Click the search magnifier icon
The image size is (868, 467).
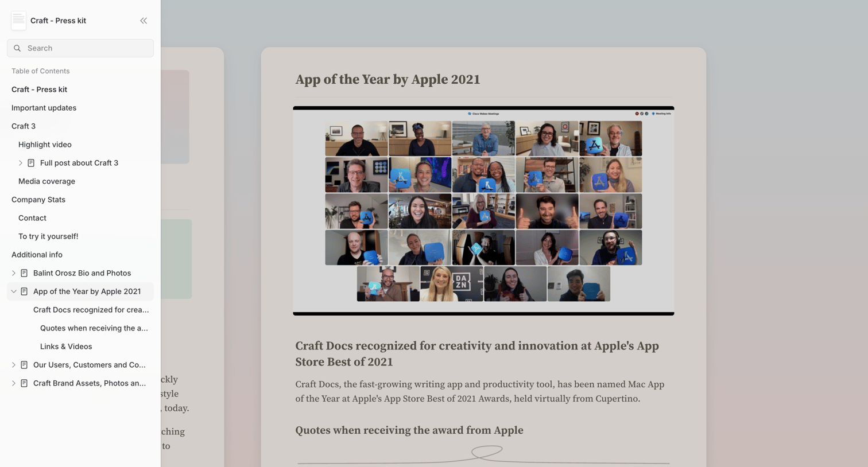[x=17, y=48]
